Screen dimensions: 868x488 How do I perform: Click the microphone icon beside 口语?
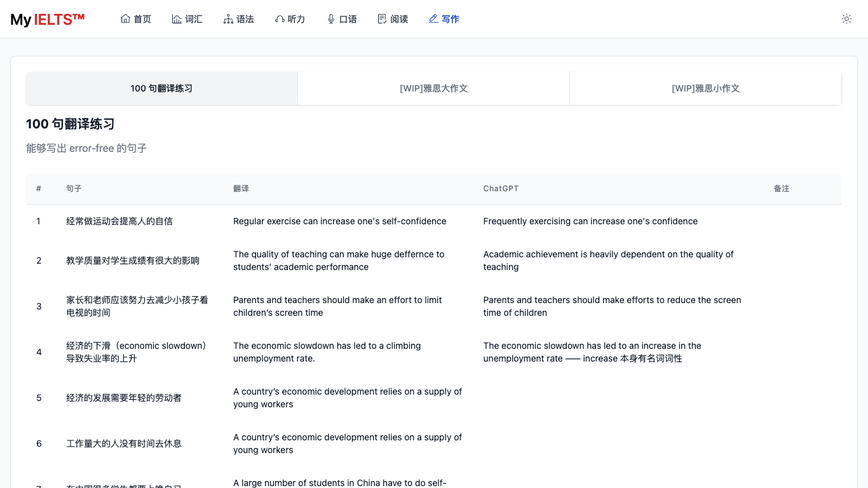[331, 19]
